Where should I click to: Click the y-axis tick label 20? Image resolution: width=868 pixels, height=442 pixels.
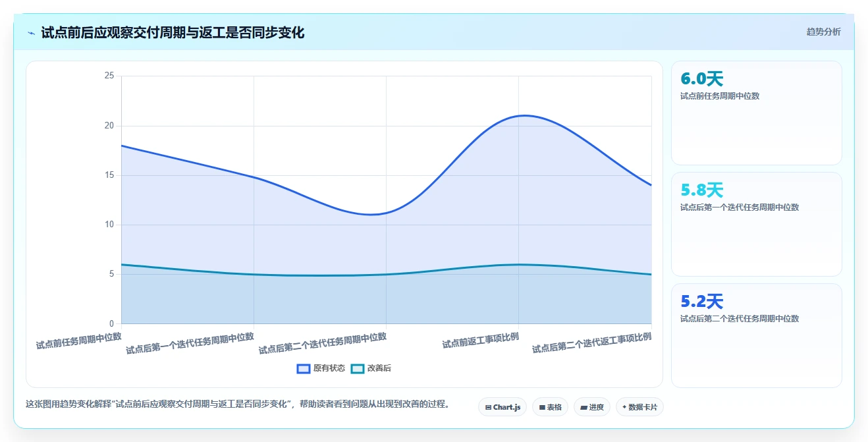tap(109, 126)
